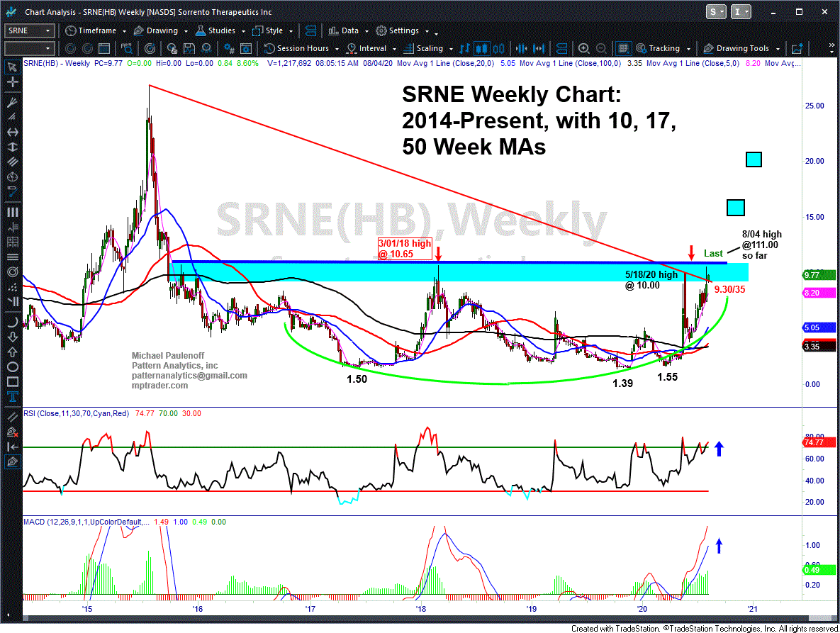Image resolution: width=840 pixels, height=633 pixels.
Task: Select the parallel channel lines tool
Action: (12, 162)
